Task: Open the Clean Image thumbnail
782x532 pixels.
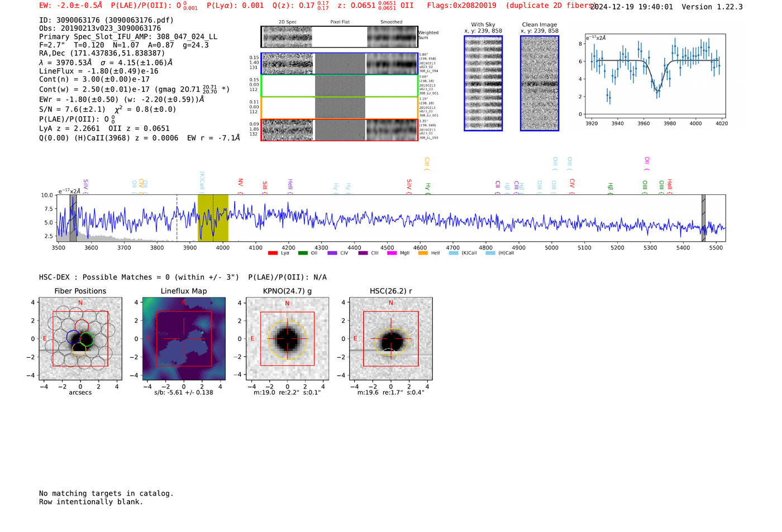Action: pos(539,83)
